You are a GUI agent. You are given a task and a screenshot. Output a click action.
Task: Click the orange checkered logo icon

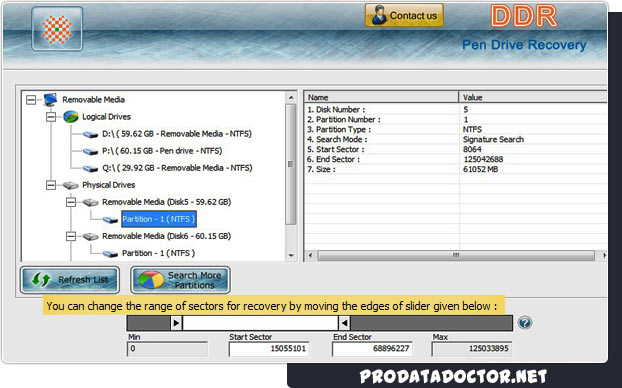pos(57,29)
